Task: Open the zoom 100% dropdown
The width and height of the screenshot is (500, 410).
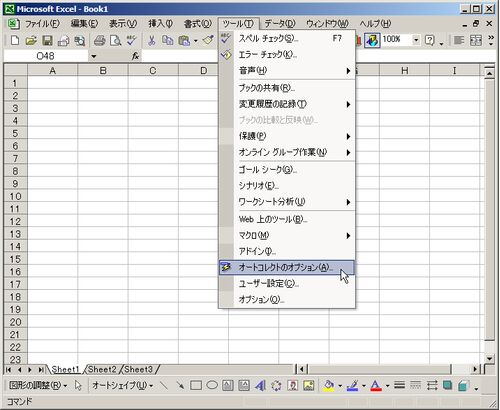Action: (x=416, y=40)
